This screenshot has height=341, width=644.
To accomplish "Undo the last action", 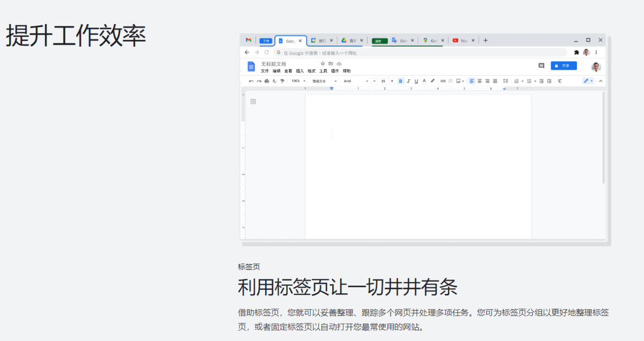I will click(x=251, y=81).
